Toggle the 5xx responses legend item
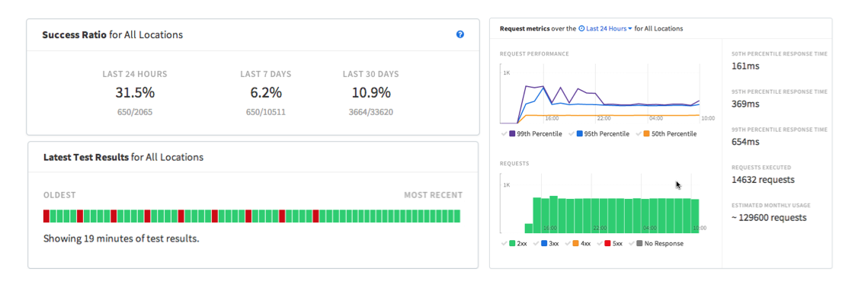The width and height of the screenshot is (868, 285). coord(610,244)
